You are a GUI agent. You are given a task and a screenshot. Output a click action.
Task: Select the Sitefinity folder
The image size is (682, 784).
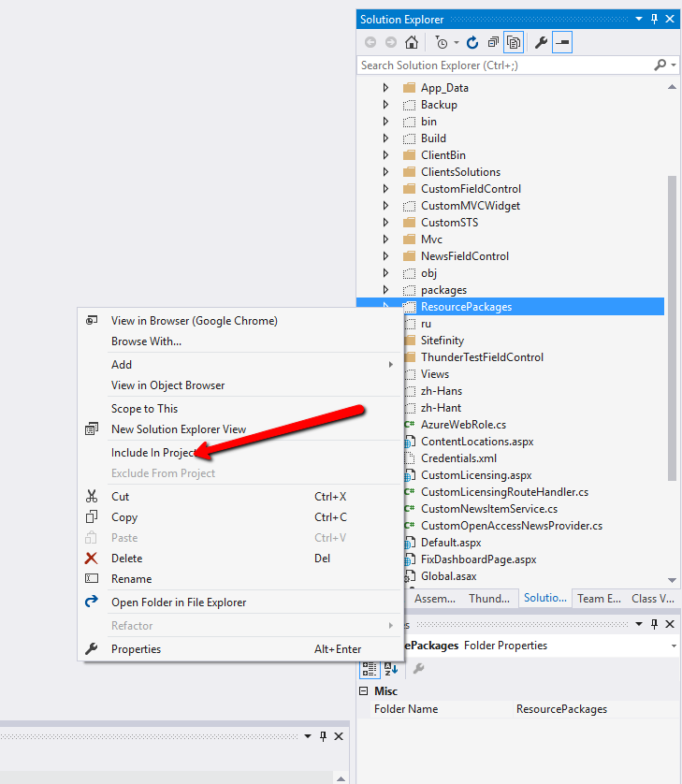point(442,341)
